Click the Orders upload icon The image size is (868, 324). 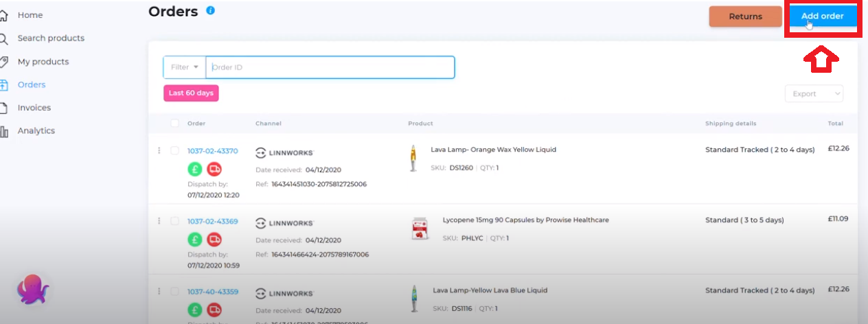[3, 85]
